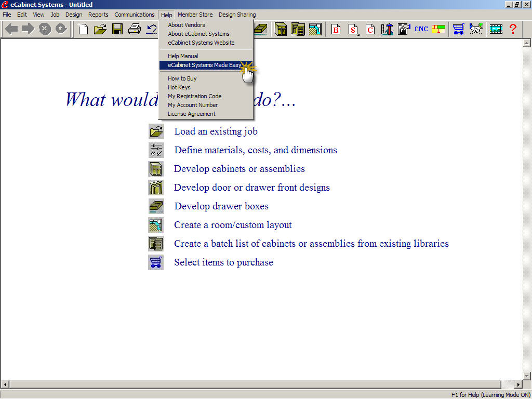Screen dimensions: 532x399
Task: Click the cabinet icon beside Develop cabinets
Action: coord(156,169)
